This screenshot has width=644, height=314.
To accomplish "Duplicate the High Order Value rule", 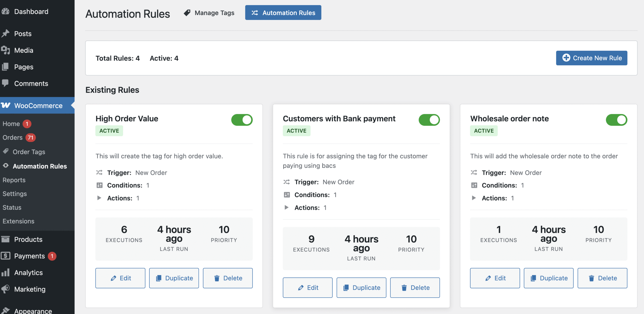I will [x=174, y=278].
